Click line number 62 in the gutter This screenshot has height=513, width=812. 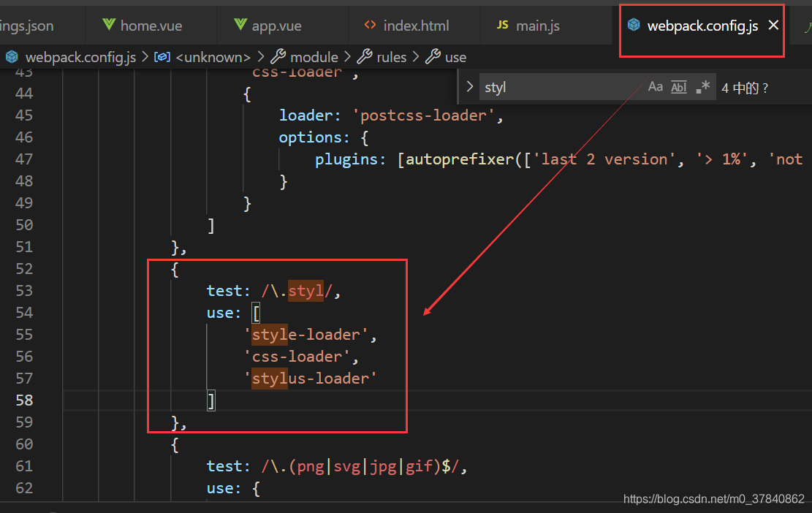coord(24,487)
